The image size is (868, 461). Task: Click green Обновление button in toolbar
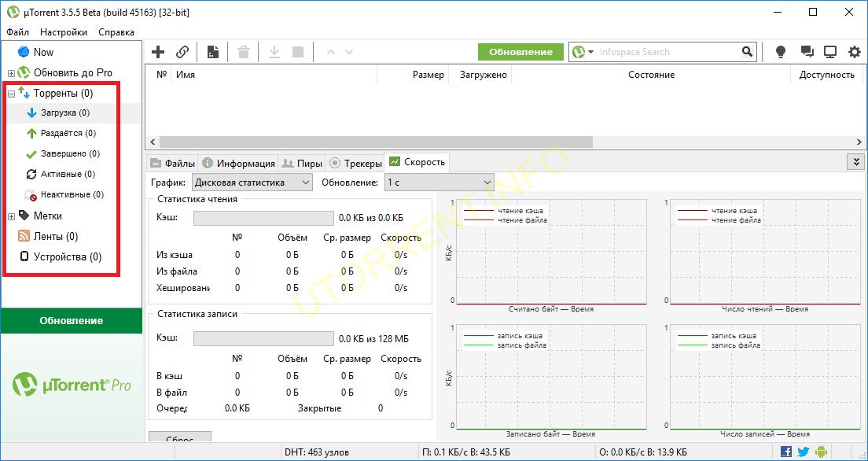521,52
